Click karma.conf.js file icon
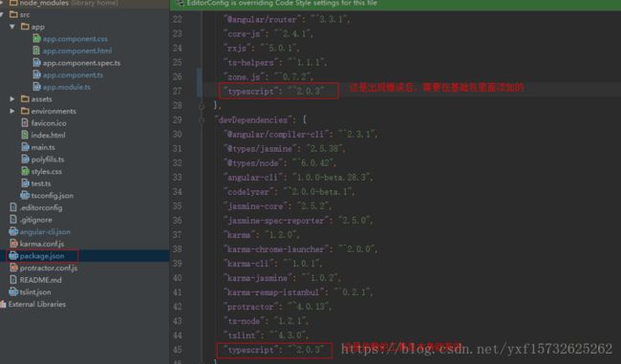621x364 pixels. pos(13,244)
